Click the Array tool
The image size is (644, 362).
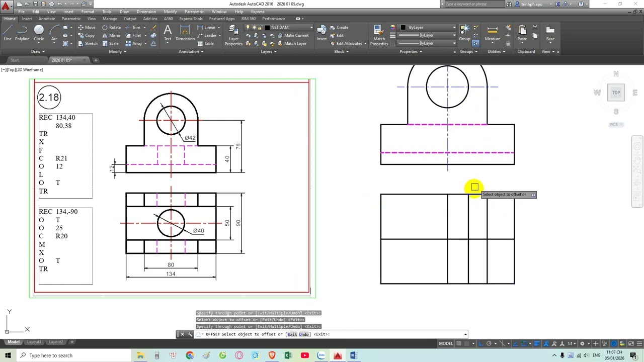134,44
